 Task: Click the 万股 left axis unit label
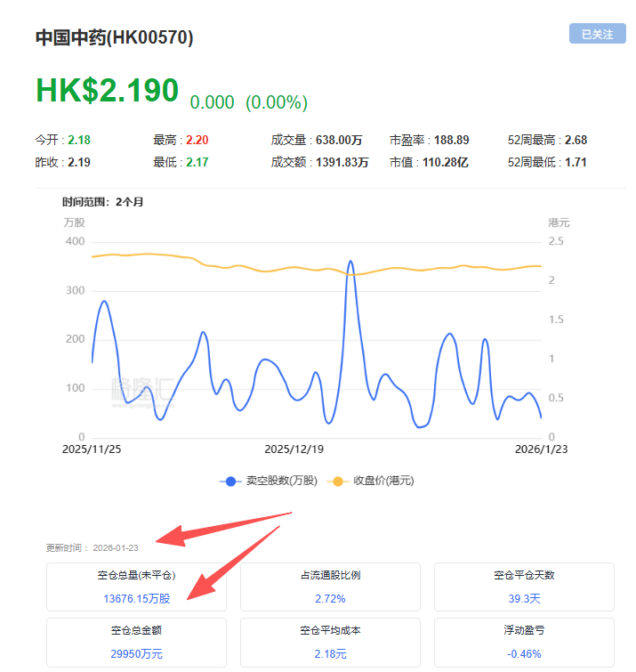(74, 223)
